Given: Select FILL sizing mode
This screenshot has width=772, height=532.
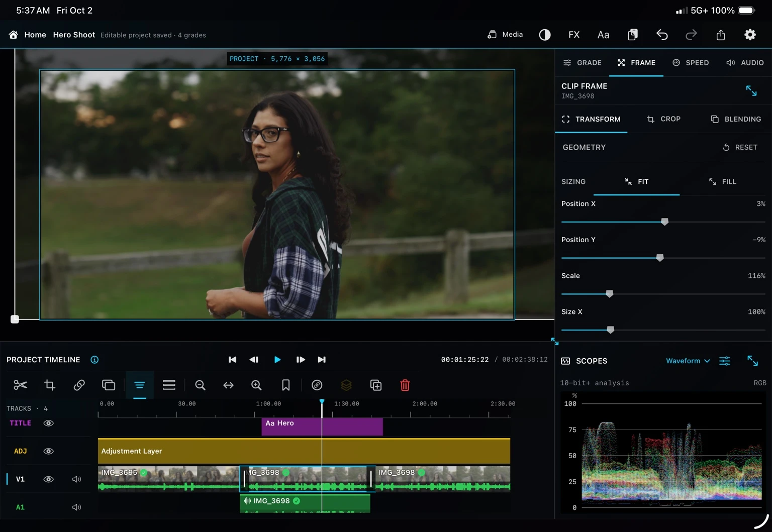Looking at the screenshot, I should click(723, 182).
